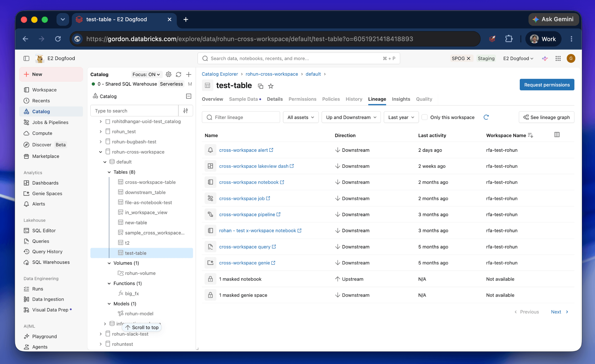The height and width of the screenshot is (364, 595).
Task: Go to Next page of lineage
Action: point(560,312)
